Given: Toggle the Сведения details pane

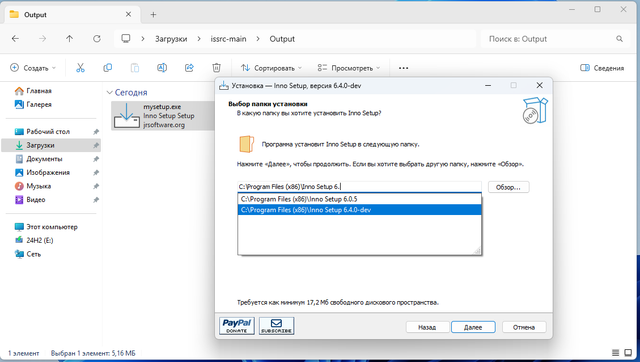Looking at the screenshot, I should (602, 68).
